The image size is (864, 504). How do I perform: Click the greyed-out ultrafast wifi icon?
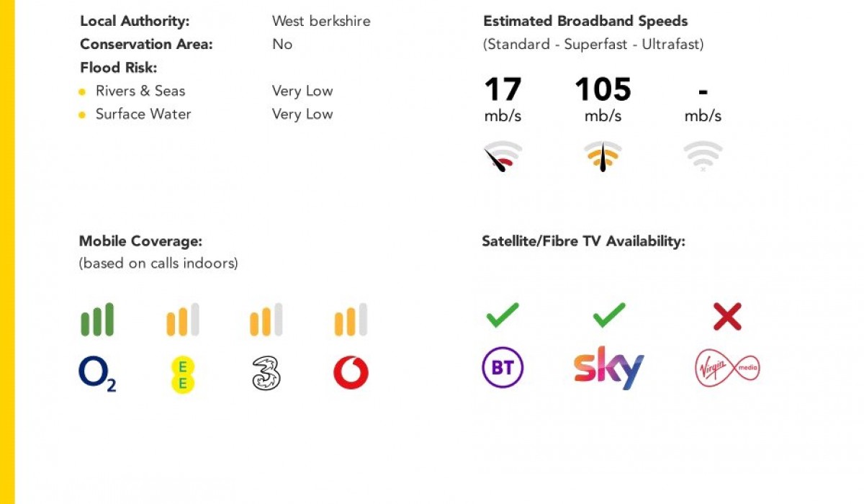click(703, 156)
